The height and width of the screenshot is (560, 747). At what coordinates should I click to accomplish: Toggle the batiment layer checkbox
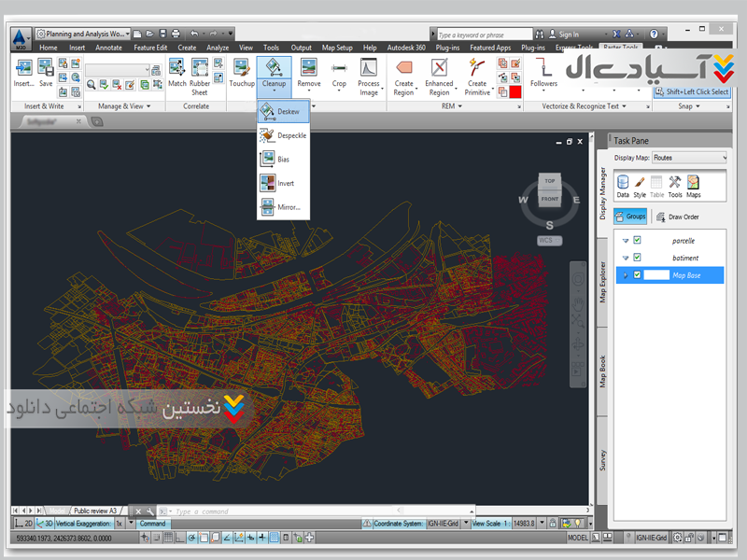click(x=638, y=258)
